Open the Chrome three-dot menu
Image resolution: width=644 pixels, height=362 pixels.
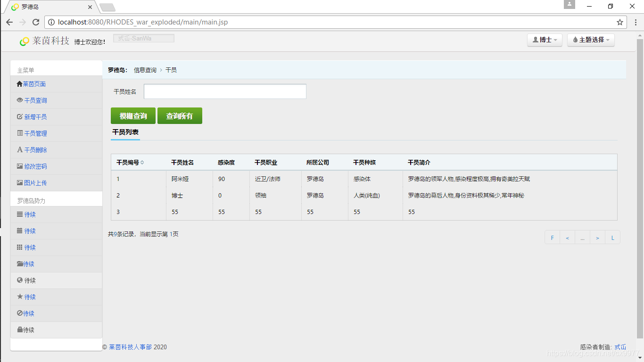[x=636, y=22]
